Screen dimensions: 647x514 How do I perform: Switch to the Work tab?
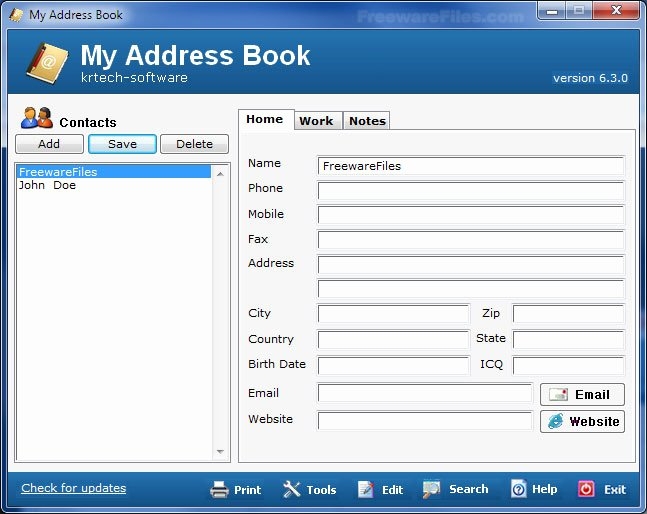click(x=316, y=121)
